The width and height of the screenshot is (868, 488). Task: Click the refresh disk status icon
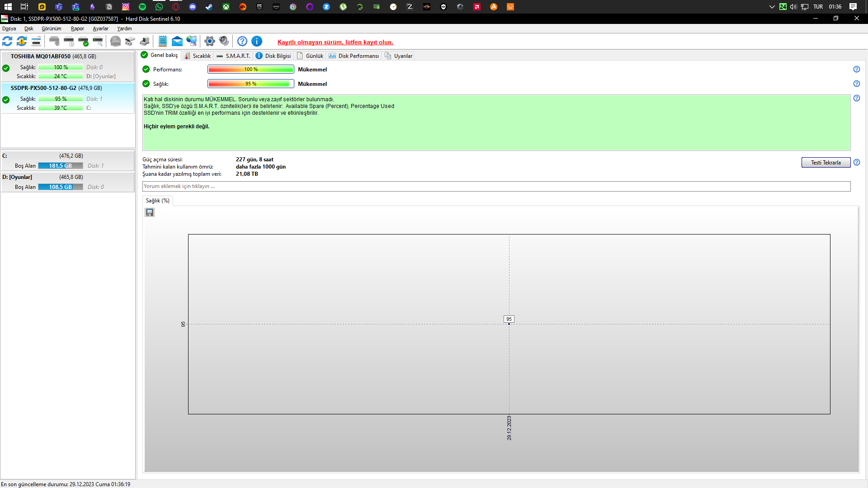7,41
